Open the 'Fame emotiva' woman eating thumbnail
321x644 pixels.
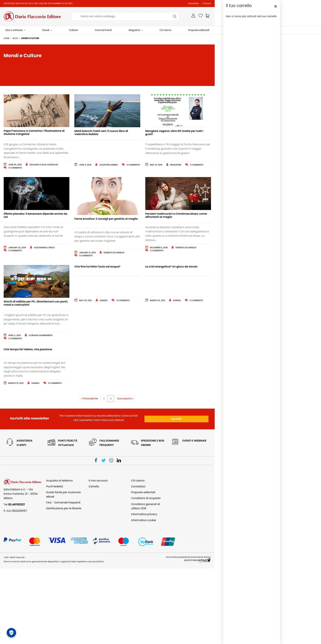[x=107, y=196]
